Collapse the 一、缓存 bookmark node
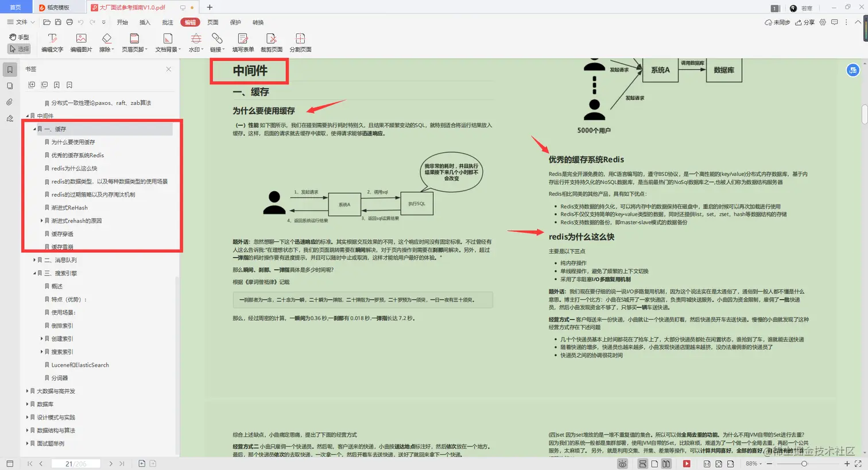This screenshot has width=868, height=470. tap(34, 129)
